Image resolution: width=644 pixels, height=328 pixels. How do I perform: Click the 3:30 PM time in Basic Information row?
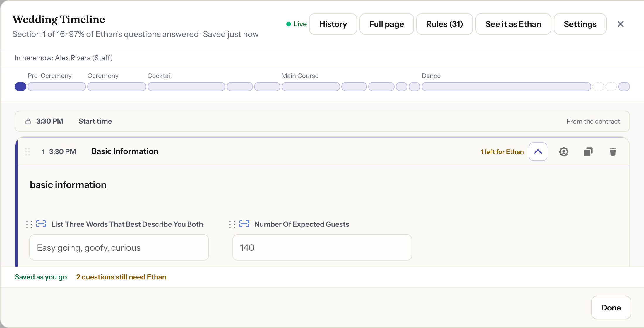63,152
